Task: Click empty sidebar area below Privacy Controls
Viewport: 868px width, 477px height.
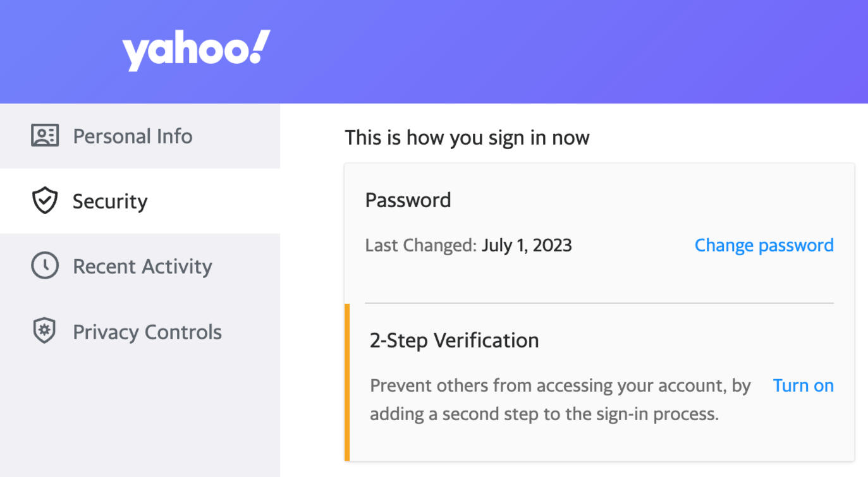Action: point(139,417)
